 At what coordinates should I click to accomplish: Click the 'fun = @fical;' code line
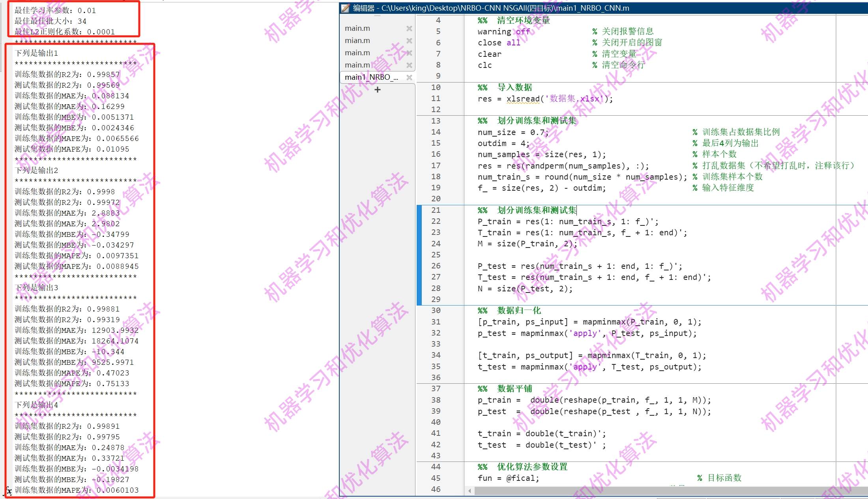coord(508,478)
